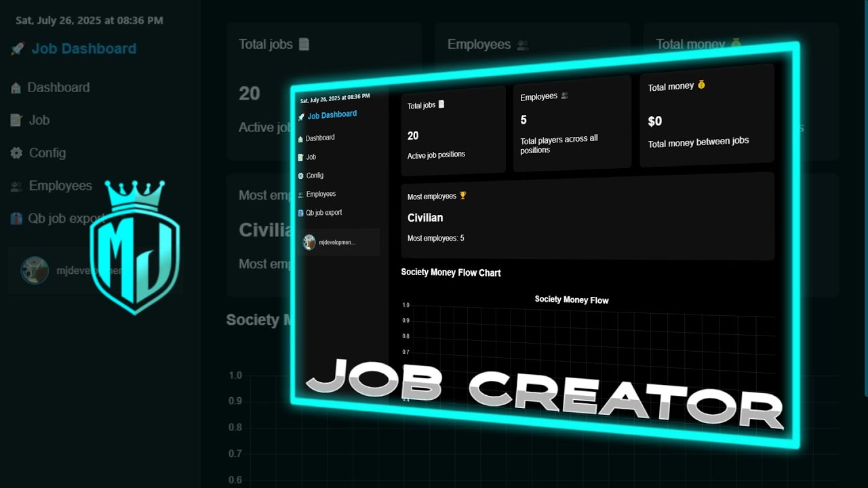Select Employees label in the framed panel sidebar
The width and height of the screenshot is (868, 488).
(x=321, y=194)
